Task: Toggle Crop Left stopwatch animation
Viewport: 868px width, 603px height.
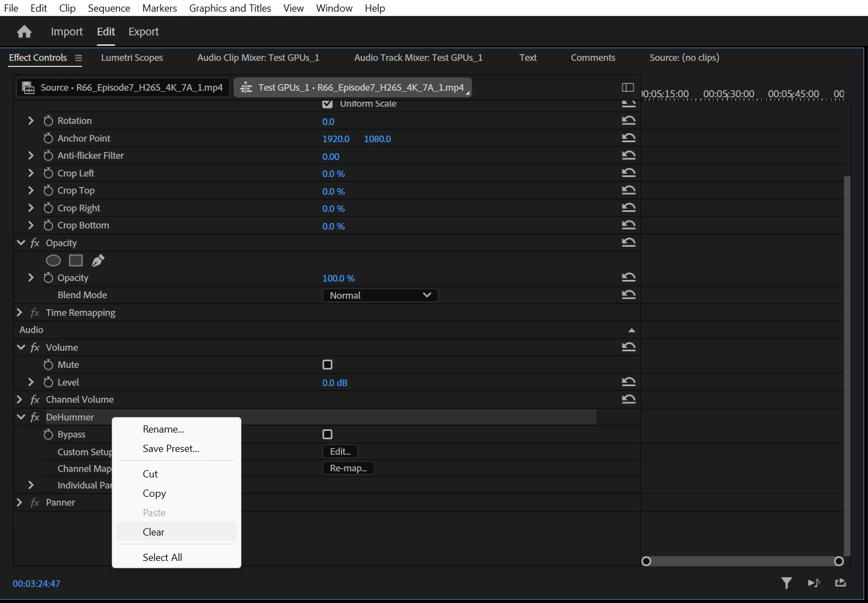Action: [x=48, y=173]
